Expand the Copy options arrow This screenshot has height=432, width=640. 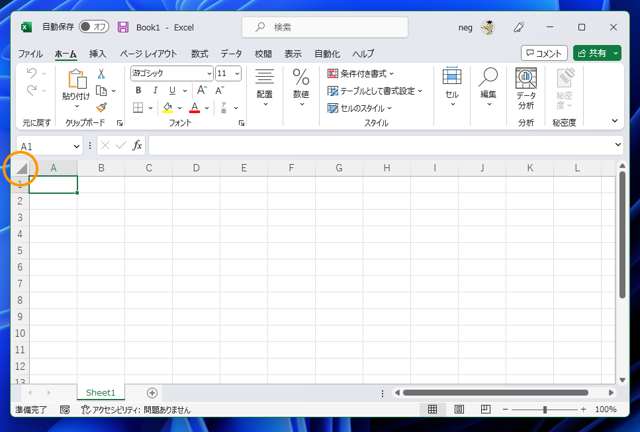[x=114, y=91]
